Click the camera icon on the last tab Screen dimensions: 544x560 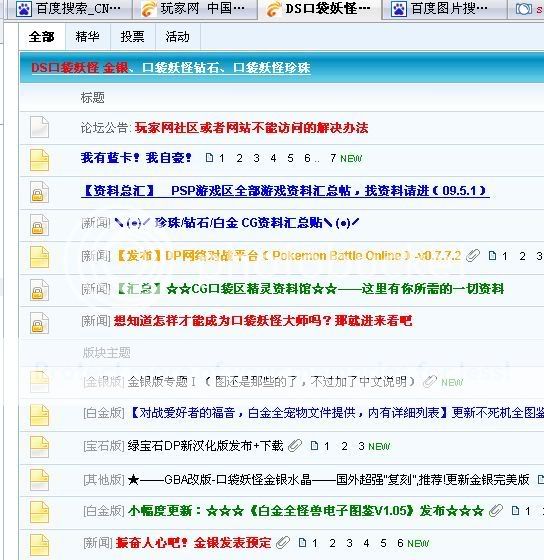pyautogui.click(x=524, y=9)
